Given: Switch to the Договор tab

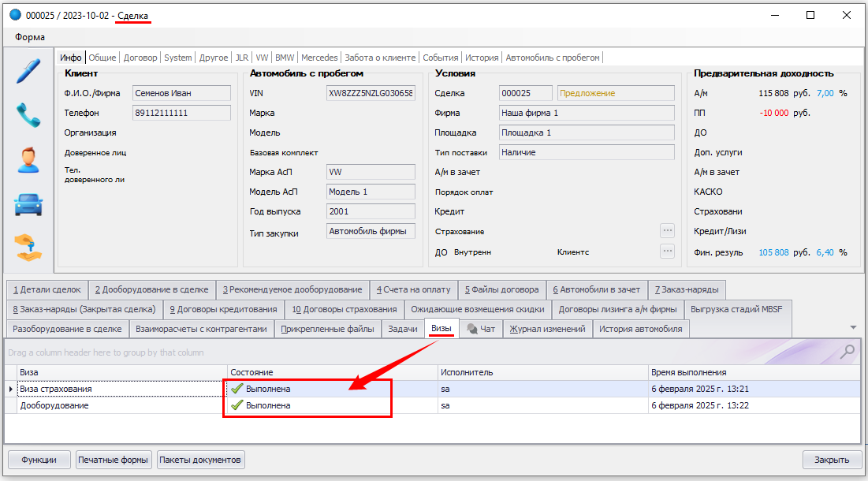Looking at the screenshot, I should 140,58.
